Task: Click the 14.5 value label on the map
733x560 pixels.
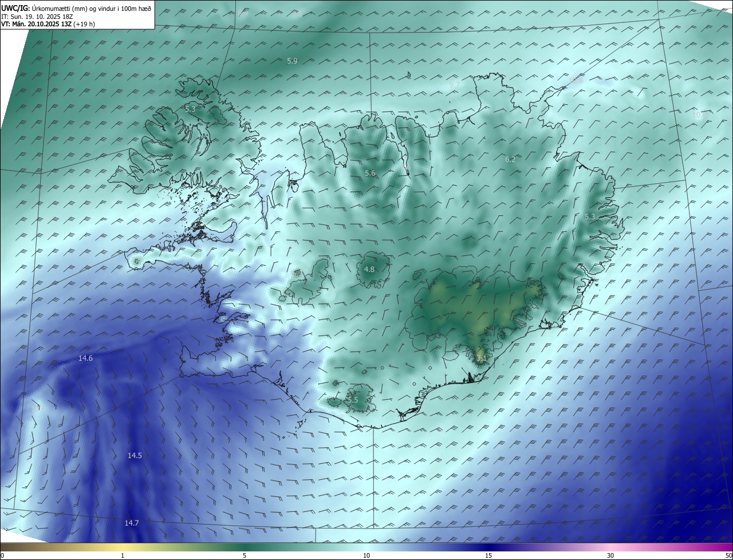Action: [135, 455]
